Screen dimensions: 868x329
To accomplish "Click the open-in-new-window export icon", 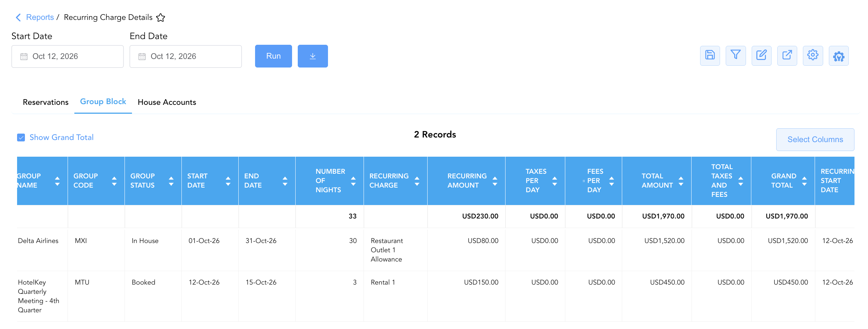I will click(787, 56).
